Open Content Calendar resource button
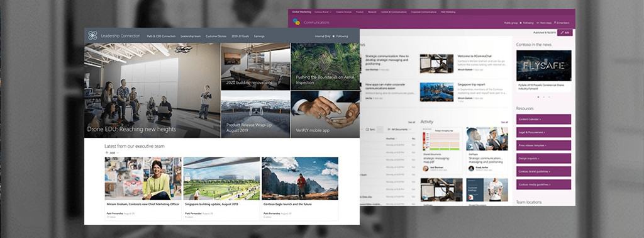This screenshot has height=238, width=644. click(x=543, y=119)
